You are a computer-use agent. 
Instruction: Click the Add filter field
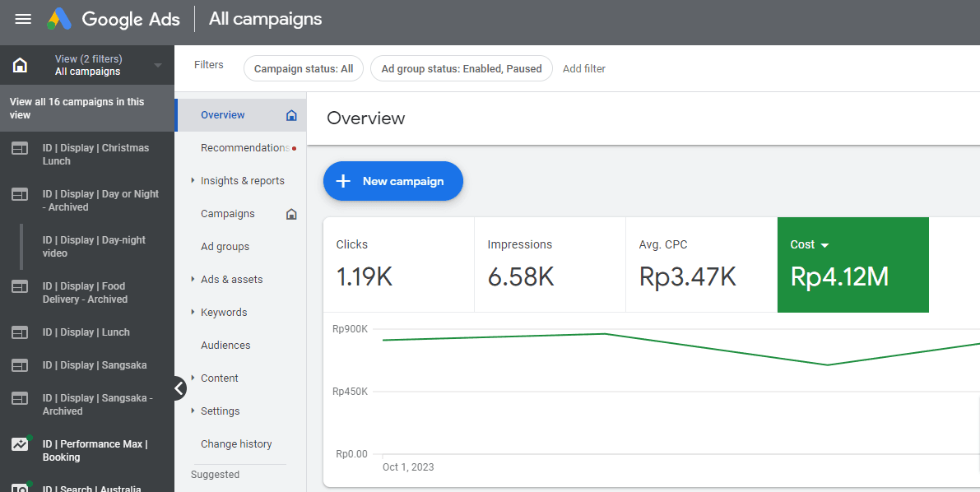(x=584, y=69)
